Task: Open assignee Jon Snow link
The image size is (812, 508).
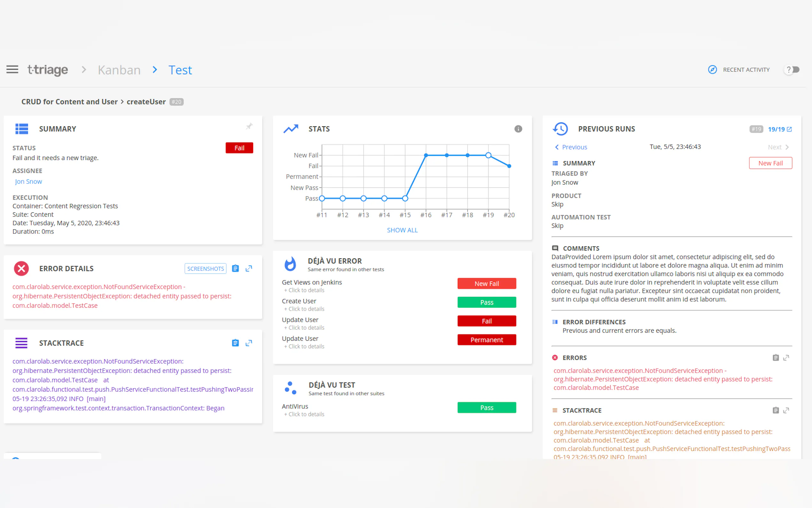Action: [28, 181]
